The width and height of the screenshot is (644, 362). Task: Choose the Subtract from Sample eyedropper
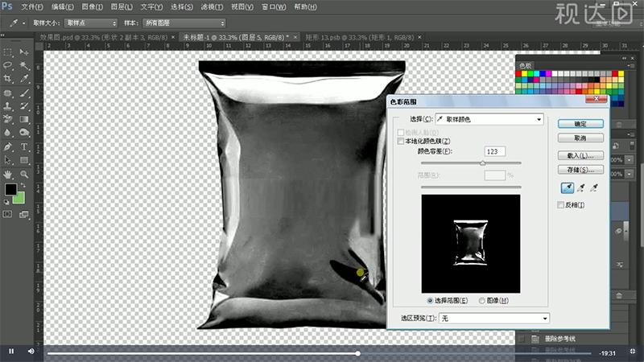(x=594, y=188)
